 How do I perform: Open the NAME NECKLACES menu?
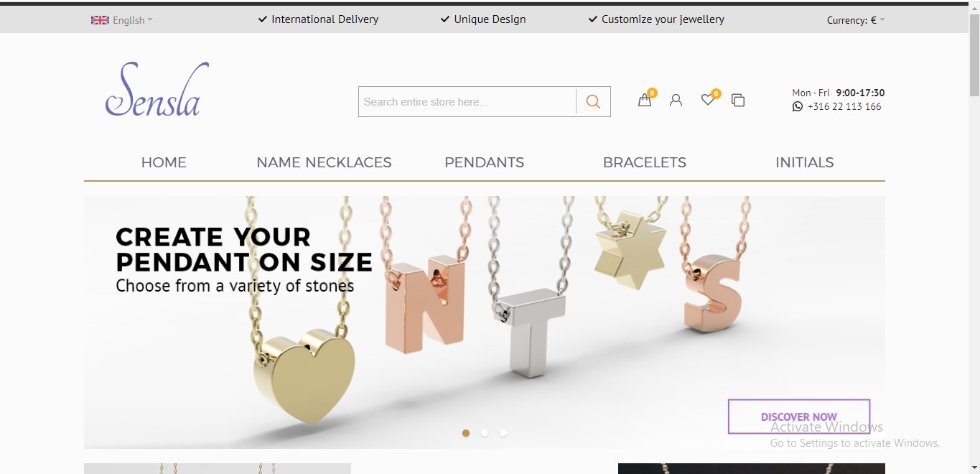324,162
